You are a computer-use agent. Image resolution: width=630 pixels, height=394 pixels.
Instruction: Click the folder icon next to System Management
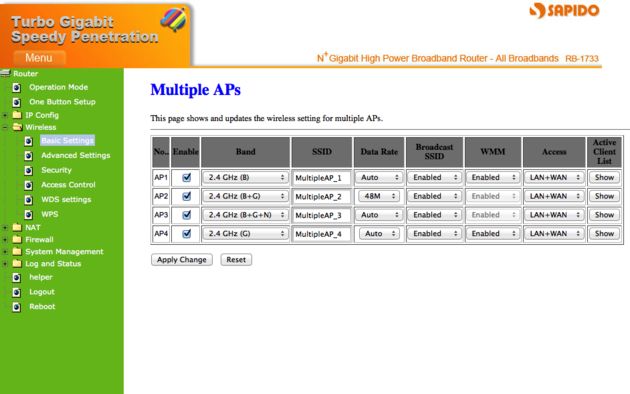coord(17,252)
